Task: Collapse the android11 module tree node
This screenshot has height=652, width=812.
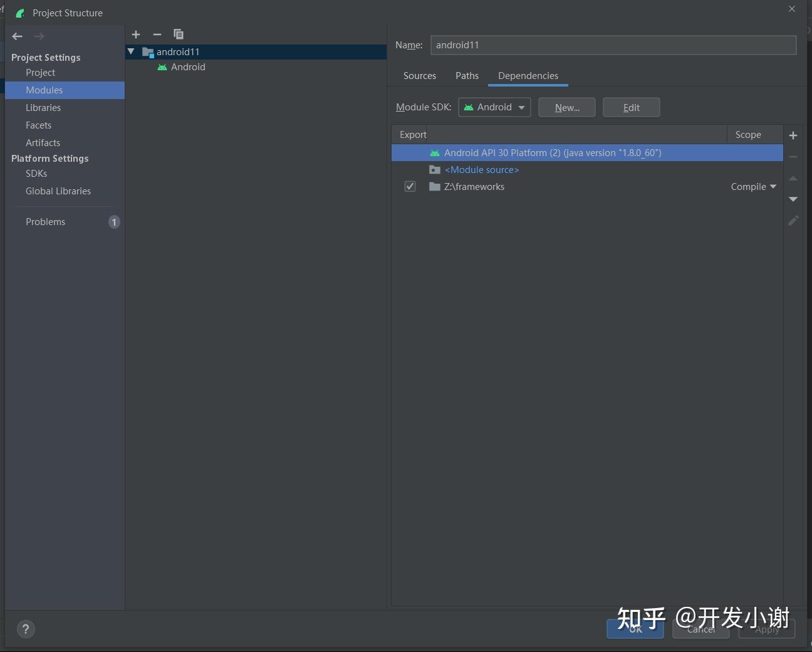Action: 132,51
